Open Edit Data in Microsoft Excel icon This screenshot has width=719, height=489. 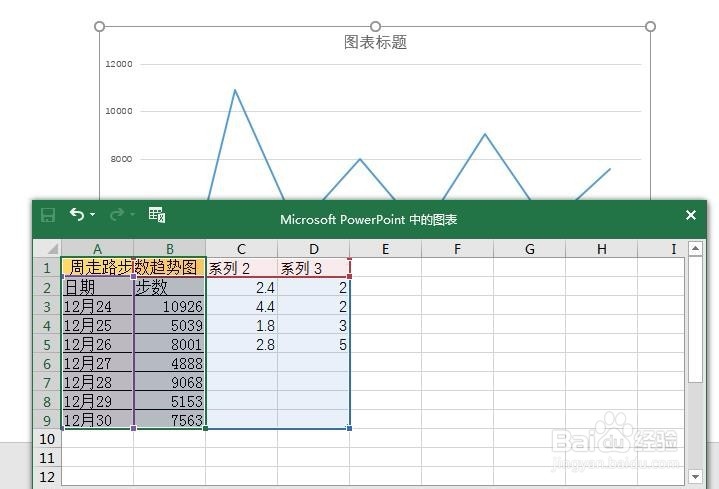click(157, 215)
